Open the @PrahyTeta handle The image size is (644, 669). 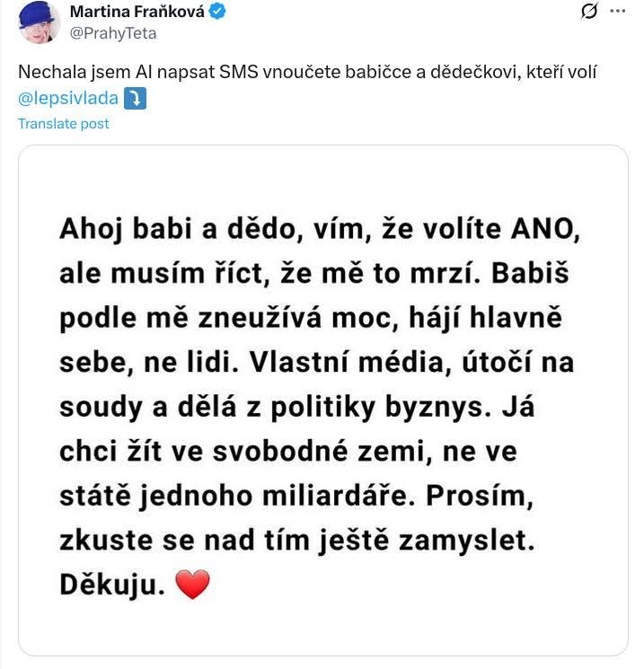(113, 33)
